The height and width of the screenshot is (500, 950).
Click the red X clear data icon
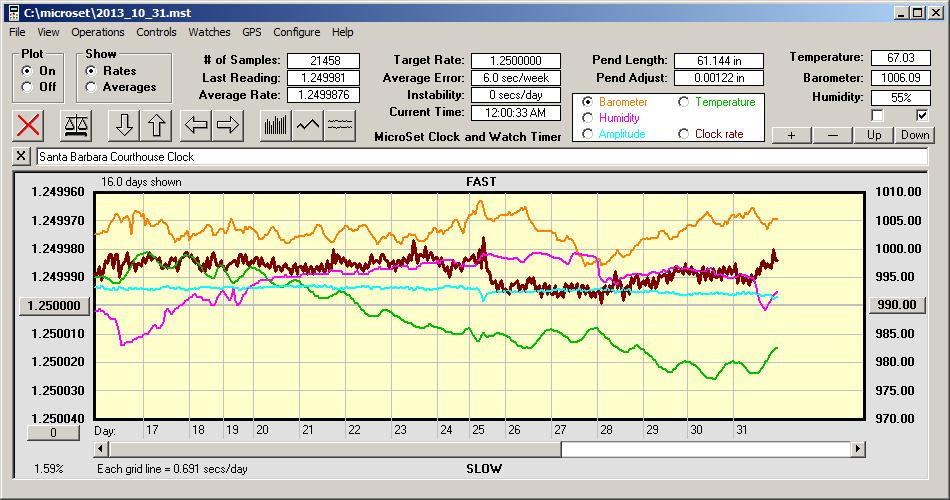[x=28, y=125]
